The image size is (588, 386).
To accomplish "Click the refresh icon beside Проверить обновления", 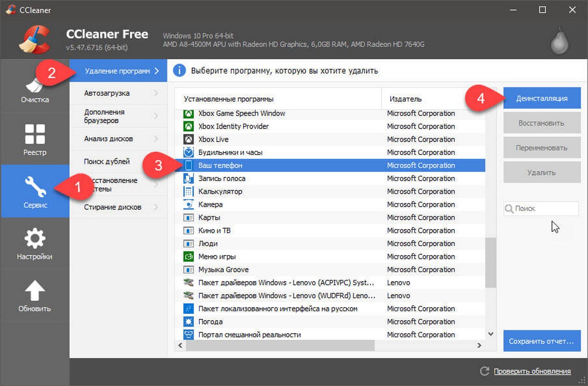I will pos(485,371).
